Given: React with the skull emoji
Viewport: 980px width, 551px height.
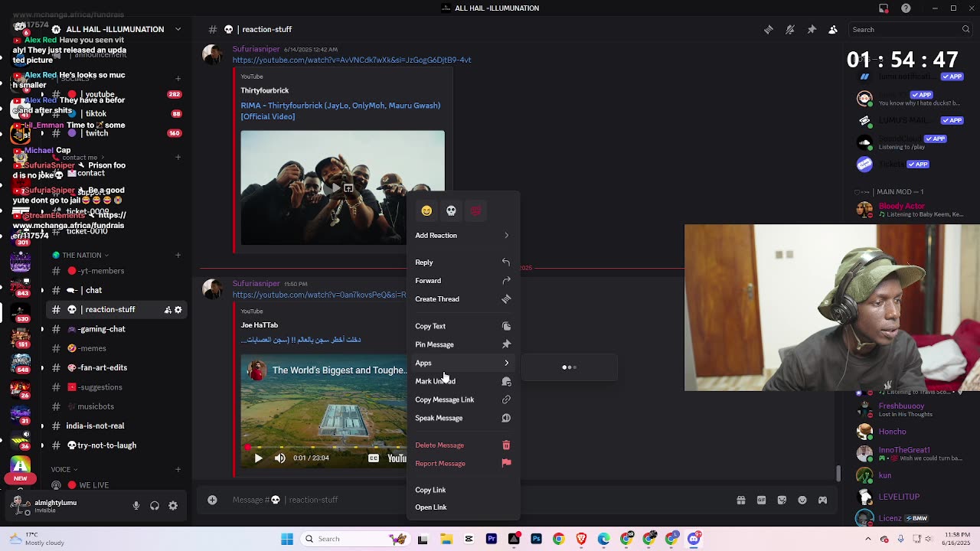Looking at the screenshot, I should (x=451, y=211).
